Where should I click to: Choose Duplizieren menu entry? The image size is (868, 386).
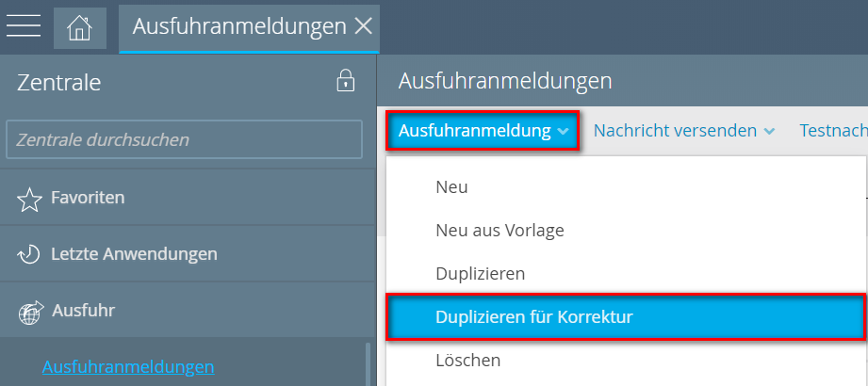click(480, 274)
